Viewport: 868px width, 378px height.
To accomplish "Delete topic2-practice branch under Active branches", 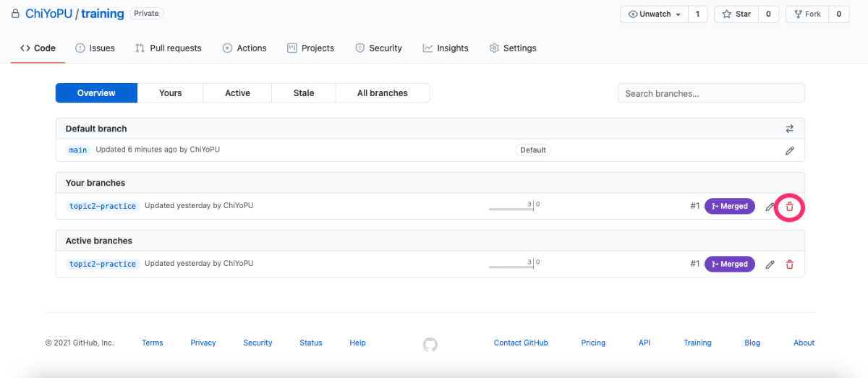I will pos(789,265).
